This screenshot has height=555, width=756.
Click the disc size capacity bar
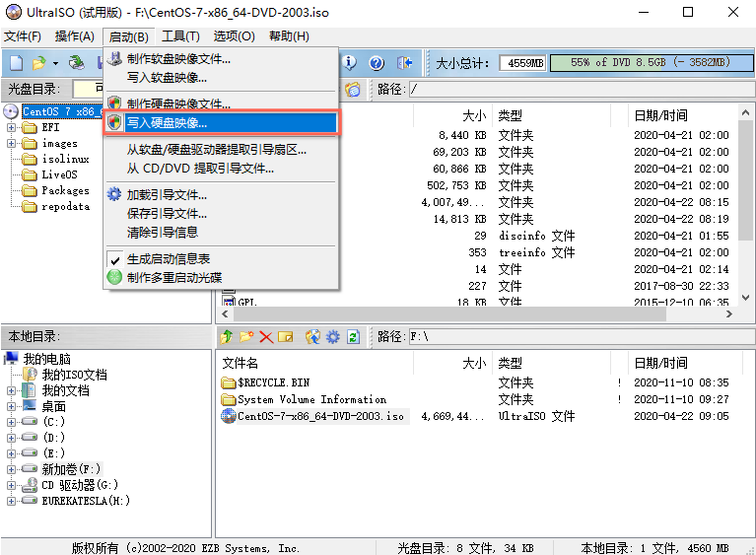point(652,63)
